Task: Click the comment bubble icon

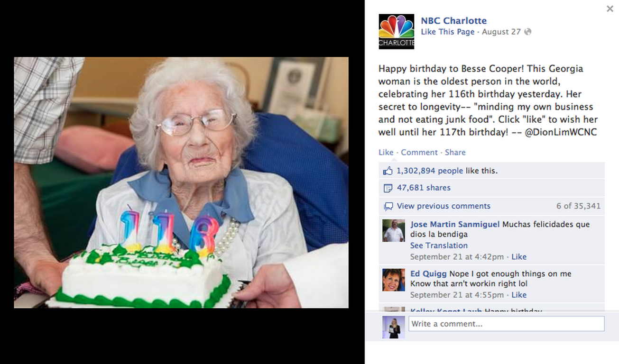Action: (388, 206)
